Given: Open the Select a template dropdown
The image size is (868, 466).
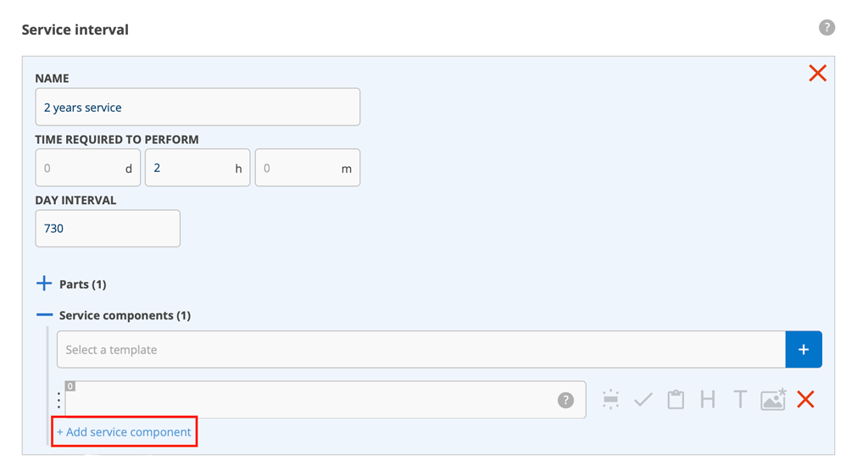Looking at the screenshot, I should [421, 350].
